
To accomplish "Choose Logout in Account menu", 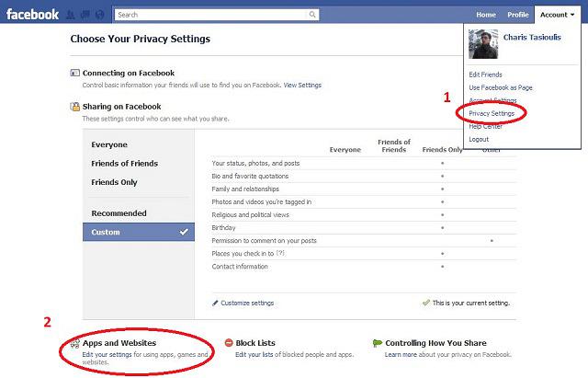I will coord(479,139).
